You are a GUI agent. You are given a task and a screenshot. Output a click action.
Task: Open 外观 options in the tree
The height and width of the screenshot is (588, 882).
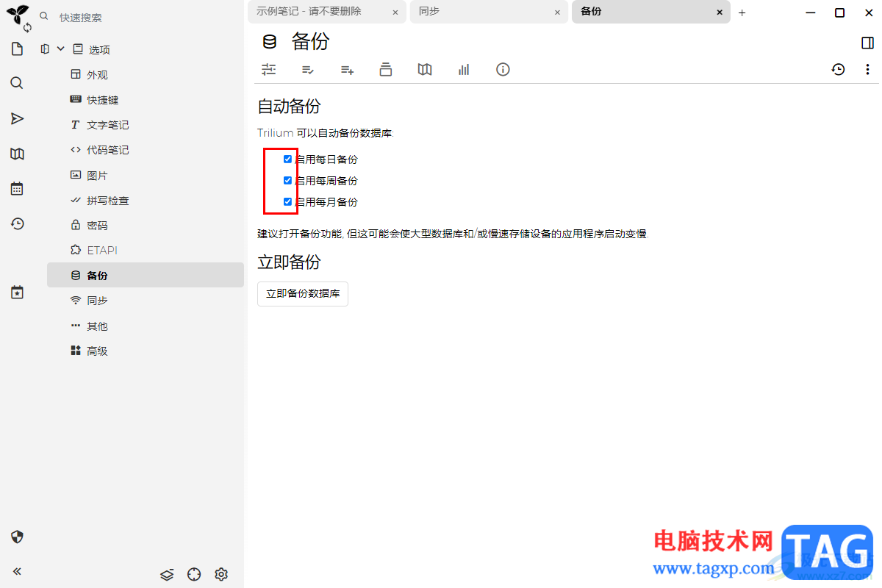coord(97,75)
